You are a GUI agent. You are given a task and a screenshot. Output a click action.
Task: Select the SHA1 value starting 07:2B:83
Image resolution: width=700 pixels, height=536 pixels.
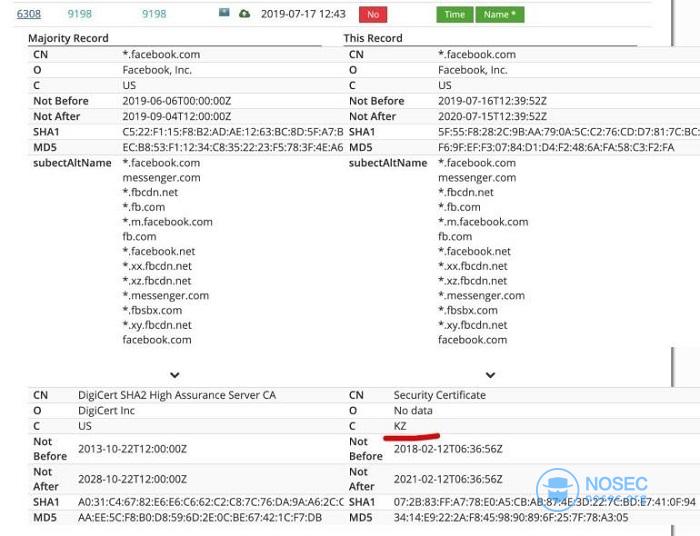545,502
